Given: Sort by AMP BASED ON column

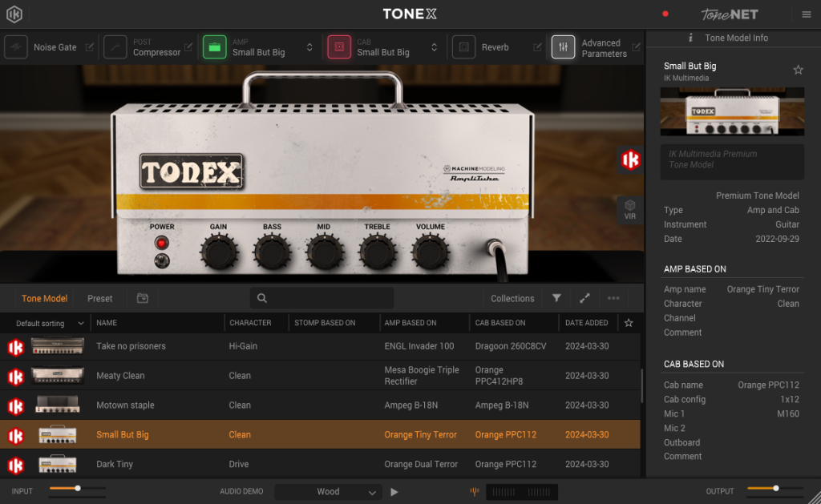Looking at the screenshot, I should 410,323.
